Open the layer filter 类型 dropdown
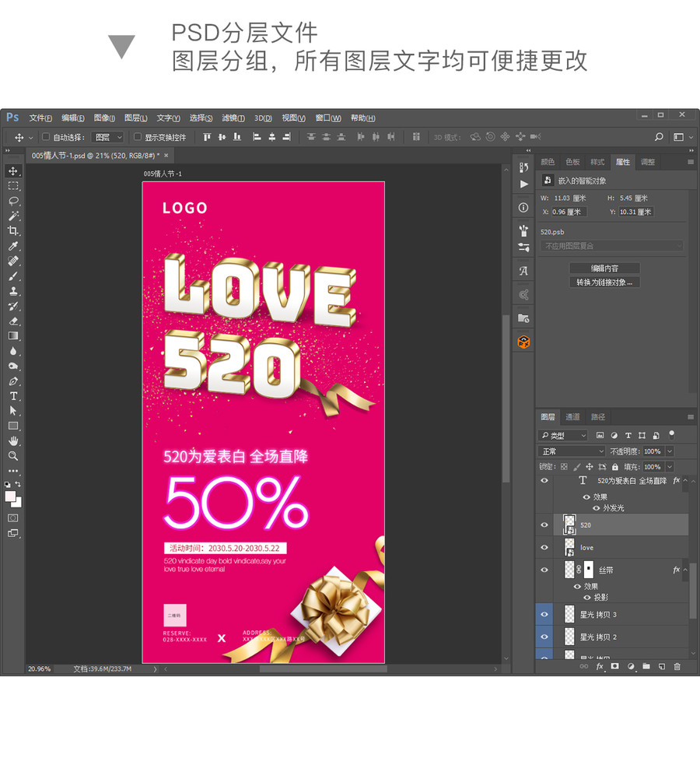Image resolution: width=700 pixels, height=758 pixels. tap(563, 436)
